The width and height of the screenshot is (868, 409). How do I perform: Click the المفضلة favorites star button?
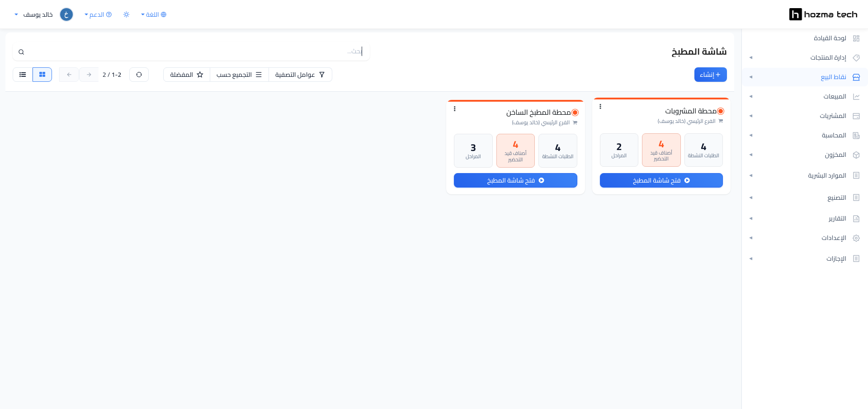click(x=187, y=75)
